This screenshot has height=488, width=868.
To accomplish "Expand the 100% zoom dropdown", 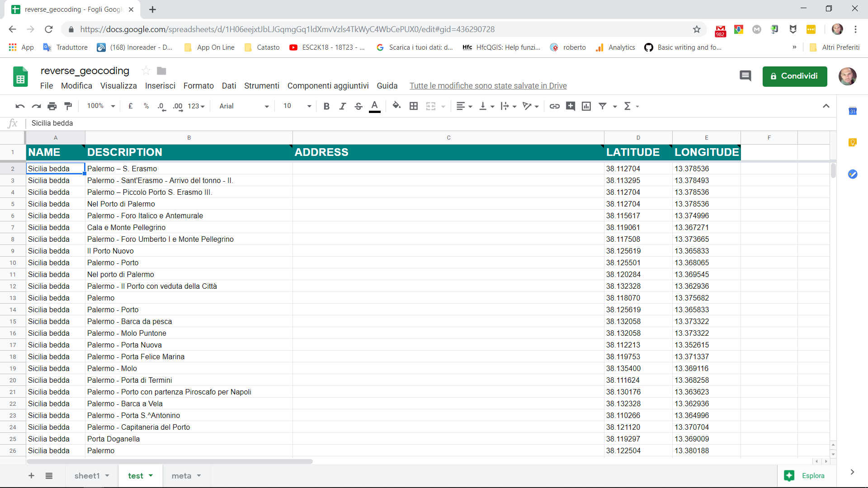I will 101,106.
